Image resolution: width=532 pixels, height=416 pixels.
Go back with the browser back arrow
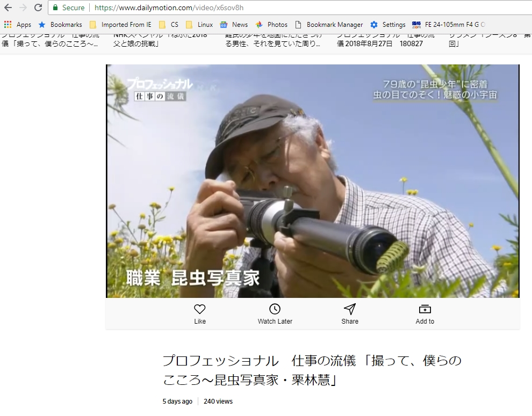pyautogui.click(x=8, y=8)
